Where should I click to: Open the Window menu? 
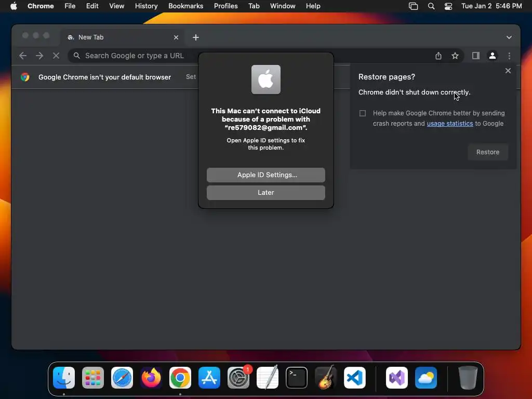(283, 6)
